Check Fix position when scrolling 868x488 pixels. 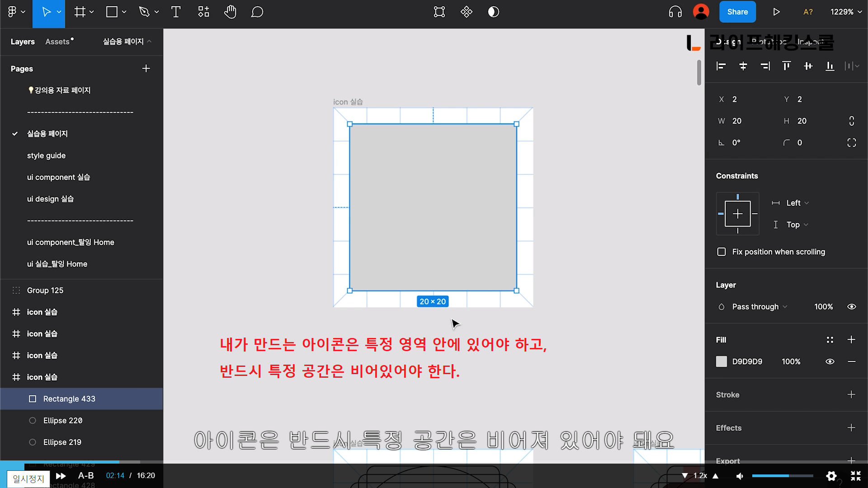coord(722,252)
